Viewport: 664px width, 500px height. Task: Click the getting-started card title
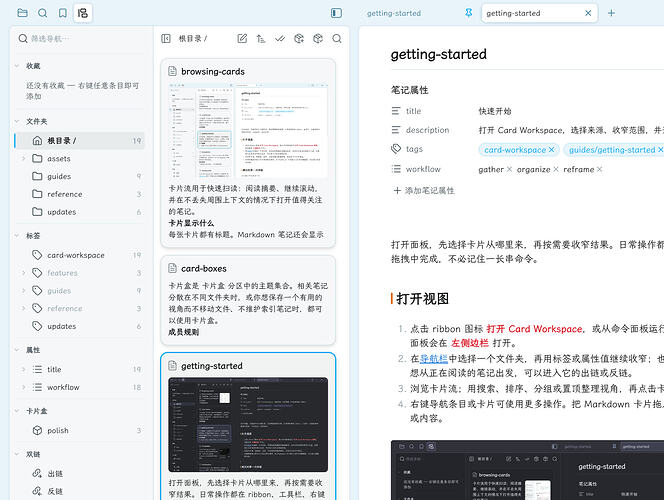212,366
